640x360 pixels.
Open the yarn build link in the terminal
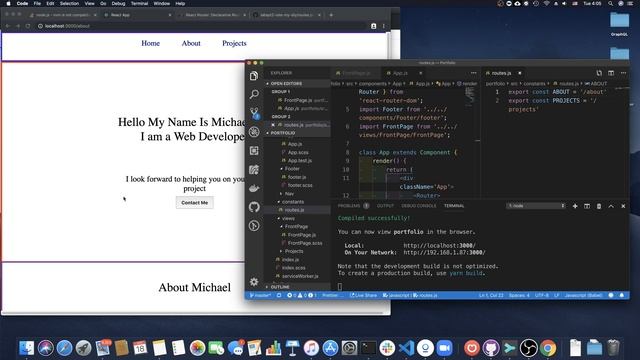pyautogui.click(x=466, y=273)
